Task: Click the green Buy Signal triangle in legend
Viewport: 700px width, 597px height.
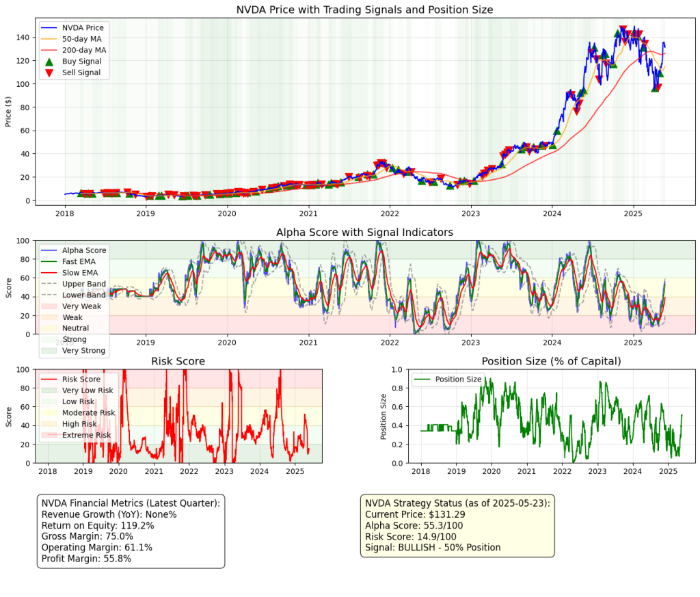Action: click(x=49, y=62)
